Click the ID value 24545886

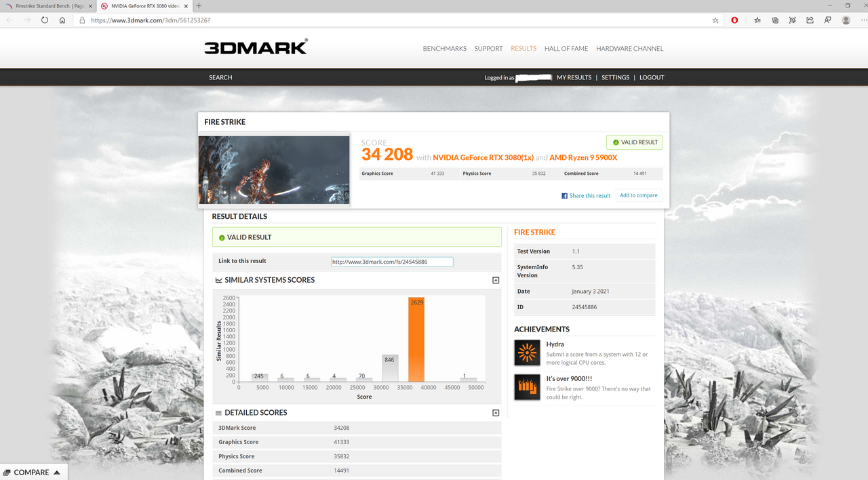[x=585, y=307]
